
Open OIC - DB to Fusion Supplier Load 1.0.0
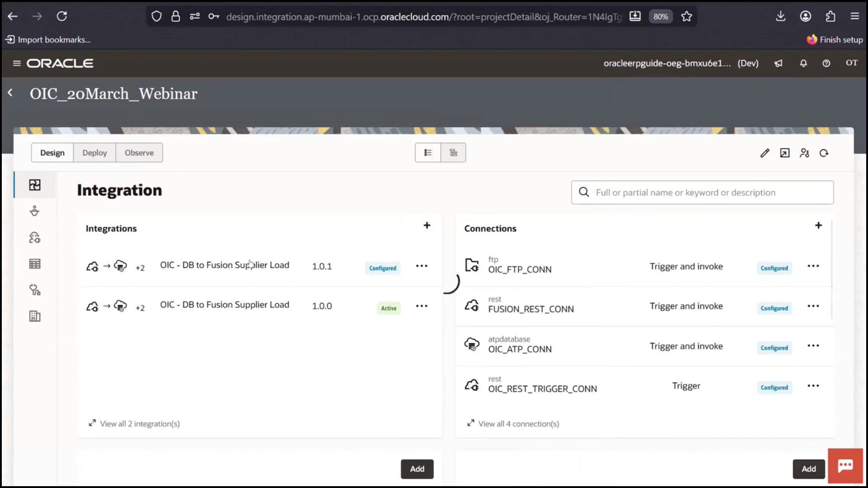(224, 305)
